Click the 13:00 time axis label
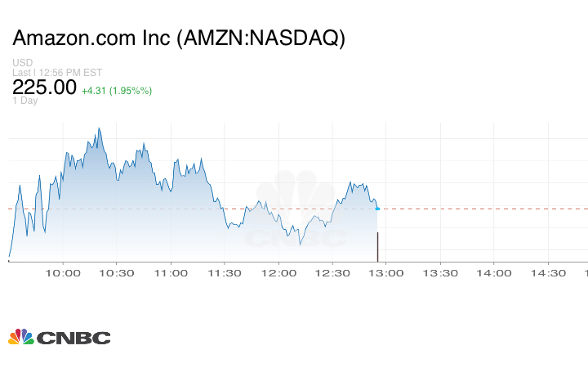Viewport: 588px width, 368px height. tap(385, 273)
